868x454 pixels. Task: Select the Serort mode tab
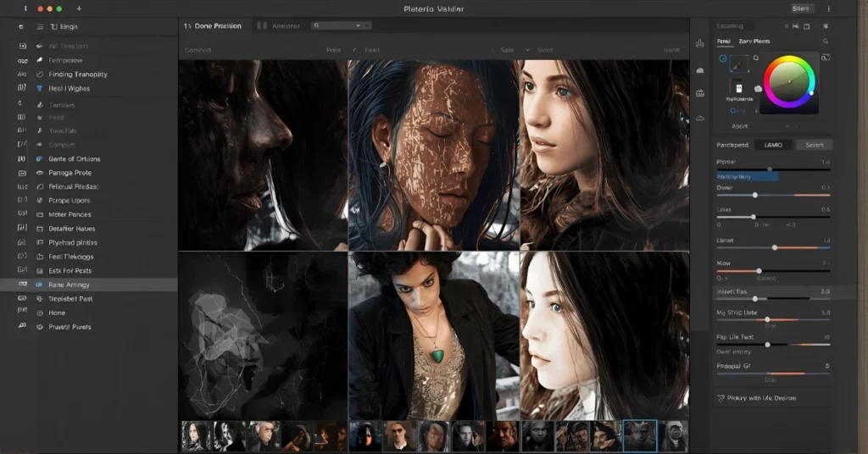(815, 145)
